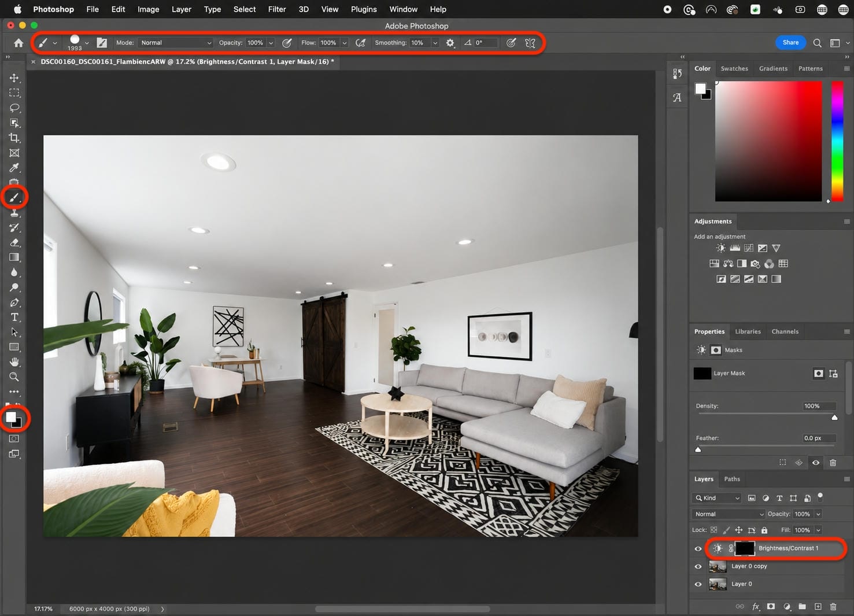Open the brush Mode dropdown

coord(176,43)
